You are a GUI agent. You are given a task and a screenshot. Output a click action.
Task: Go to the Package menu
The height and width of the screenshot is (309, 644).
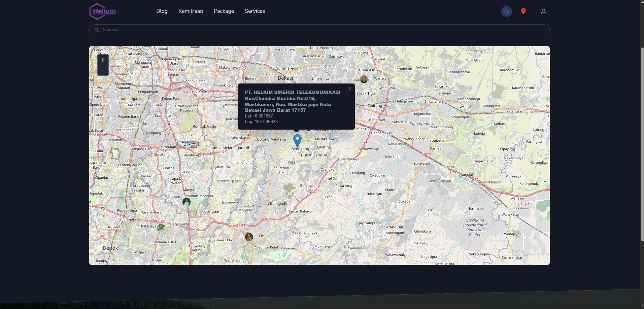point(224,11)
